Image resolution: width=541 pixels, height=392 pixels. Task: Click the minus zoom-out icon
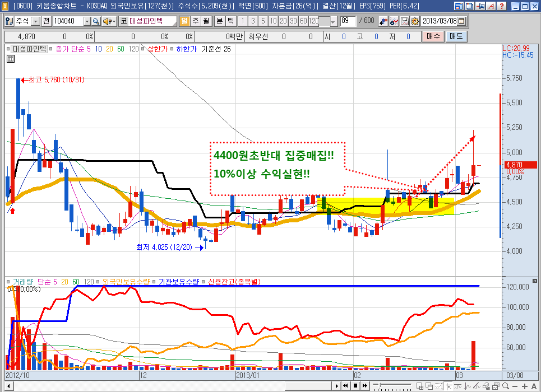click(515, 386)
